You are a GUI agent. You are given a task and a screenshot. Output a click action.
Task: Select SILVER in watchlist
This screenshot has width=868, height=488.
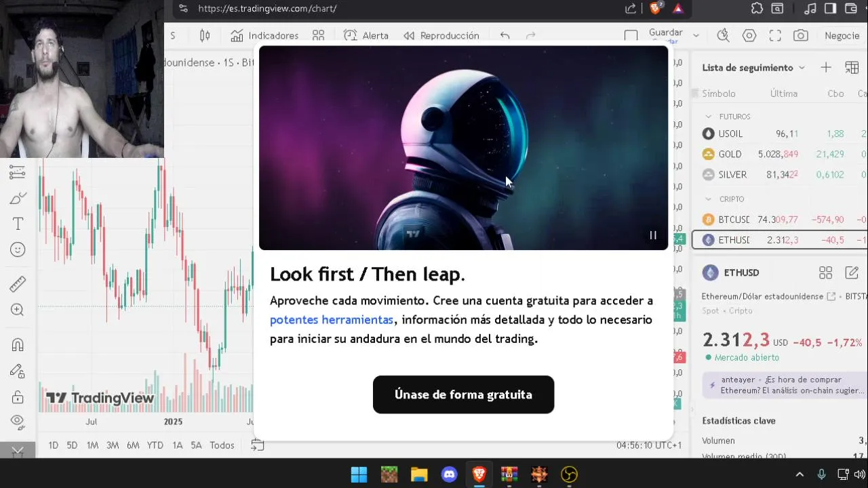[x=780, y=175]
